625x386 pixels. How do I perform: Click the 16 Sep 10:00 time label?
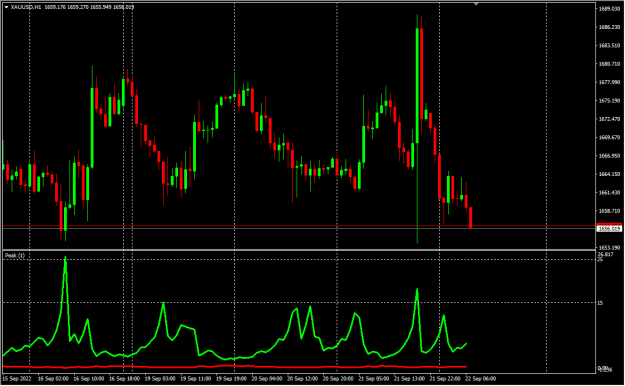pyautogui.click(x=88, y=378)
